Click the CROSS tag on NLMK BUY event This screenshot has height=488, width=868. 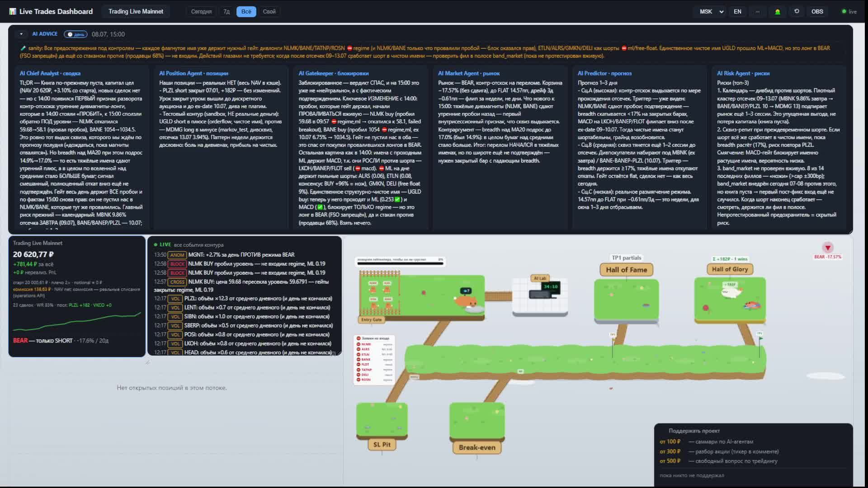point(177,282)
